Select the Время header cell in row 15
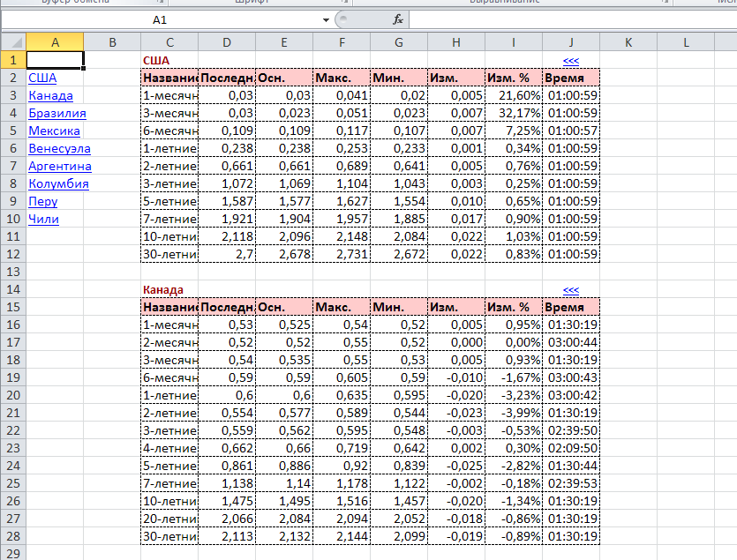Image resolution: width=737 pixels, height=560 pixels. (x=571, y=307)
